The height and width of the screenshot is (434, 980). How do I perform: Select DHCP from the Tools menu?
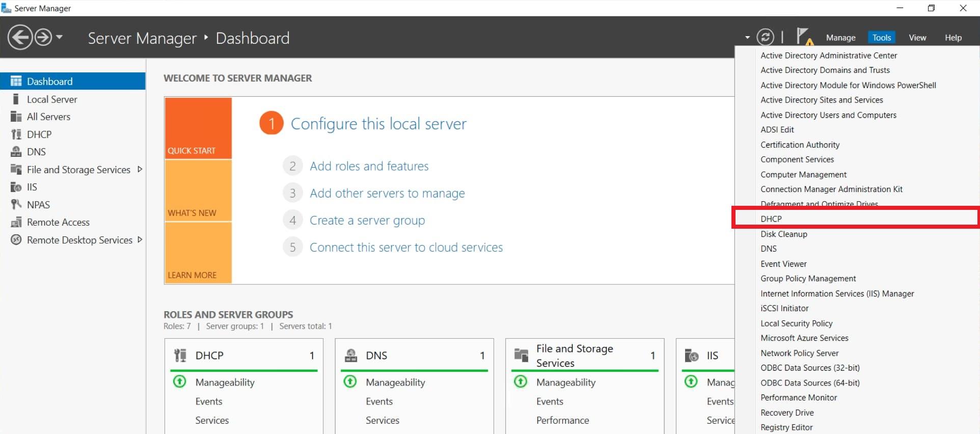pyautogui.click(x=771, y=219)
